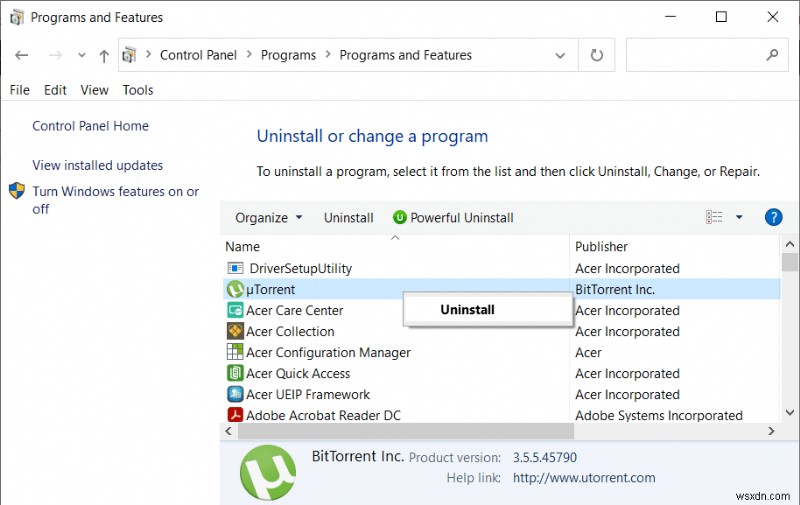Click the large µTorrent logo in details pane
800x505 pixels.
(x=268, y=472)
